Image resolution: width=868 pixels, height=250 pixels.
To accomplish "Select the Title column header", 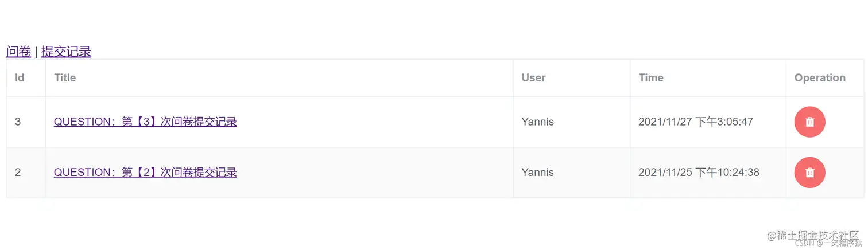I will [x=65, y=78].
